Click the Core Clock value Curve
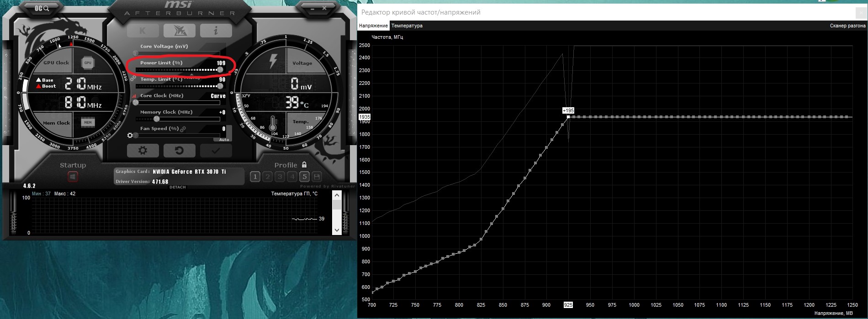This screenshot has width=868, height=319. click(218, 96)
